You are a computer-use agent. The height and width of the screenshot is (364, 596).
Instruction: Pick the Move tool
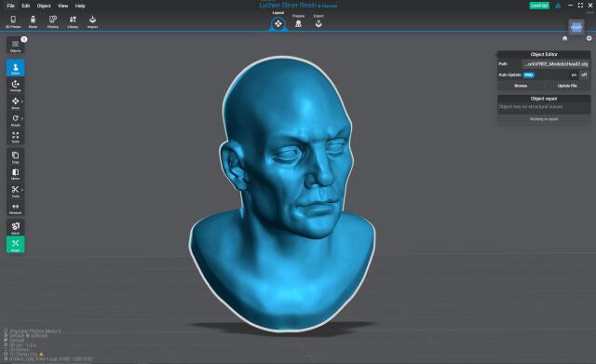[x=16, y=103]
